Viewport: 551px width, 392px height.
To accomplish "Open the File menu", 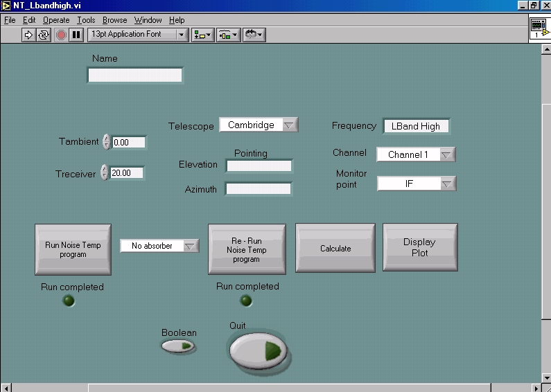I will tap(10, 20).
